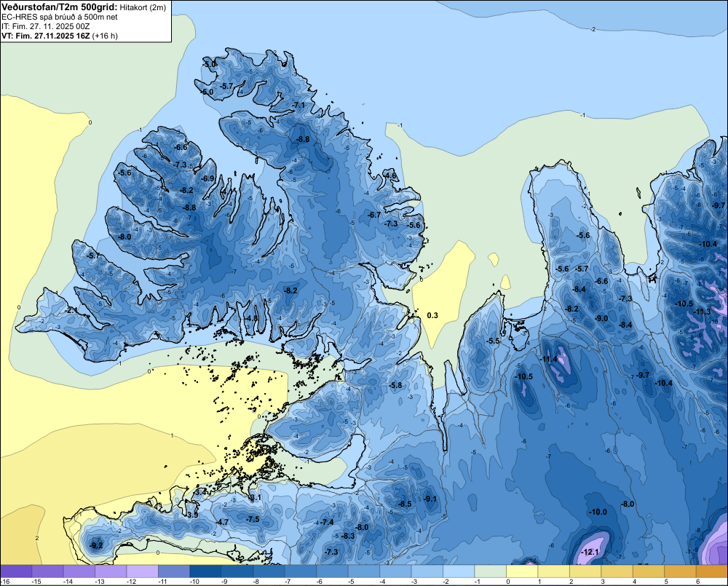
Task: Click the -9.2 temperature value on the peninsula
Action: click(96, 545)
